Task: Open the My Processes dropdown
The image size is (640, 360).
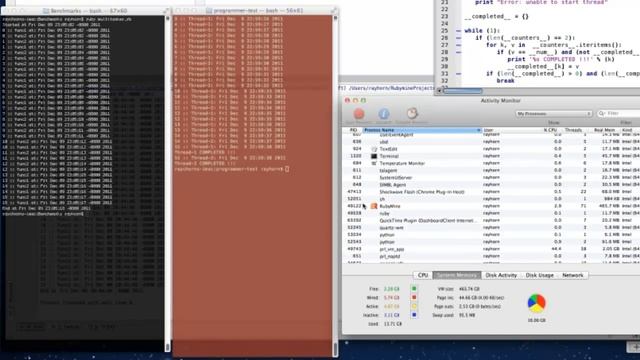Action: 553,113
